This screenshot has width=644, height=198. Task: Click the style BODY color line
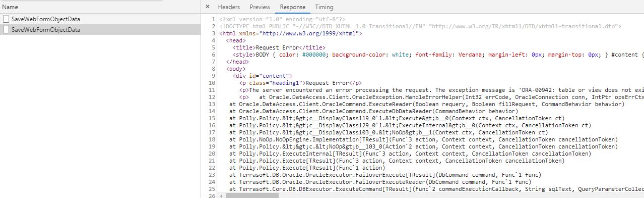click(438, 54)
